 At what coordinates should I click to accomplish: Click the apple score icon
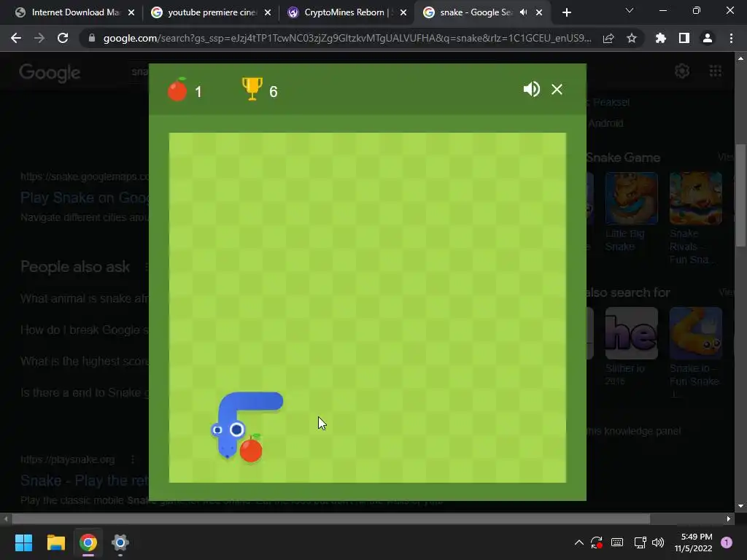pos(177,89)
